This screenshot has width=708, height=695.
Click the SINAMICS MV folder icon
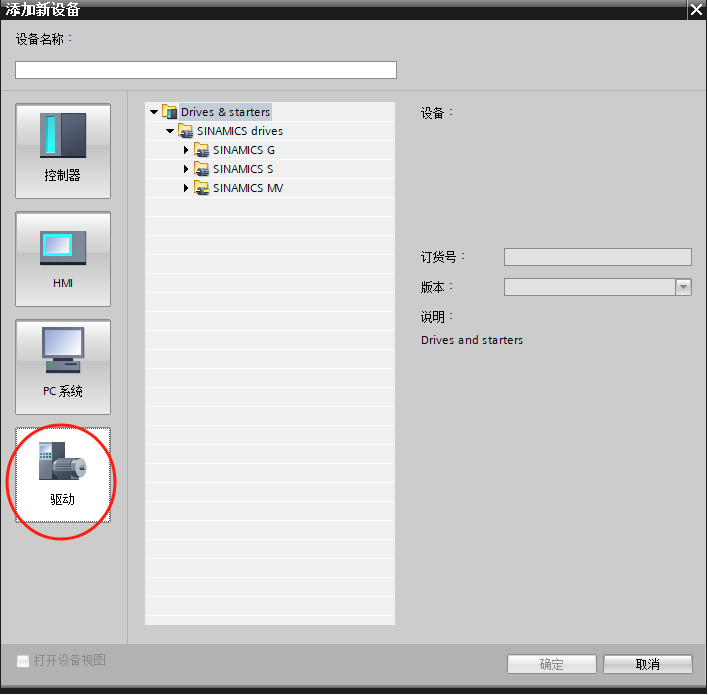pyautogui.click(x=201, y=187)
